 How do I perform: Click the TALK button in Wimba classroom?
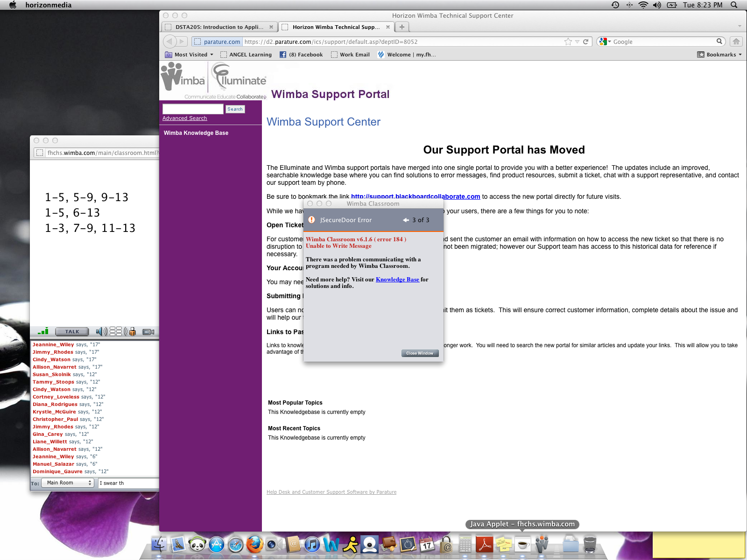pyautogui.click(x=72, y=332)
